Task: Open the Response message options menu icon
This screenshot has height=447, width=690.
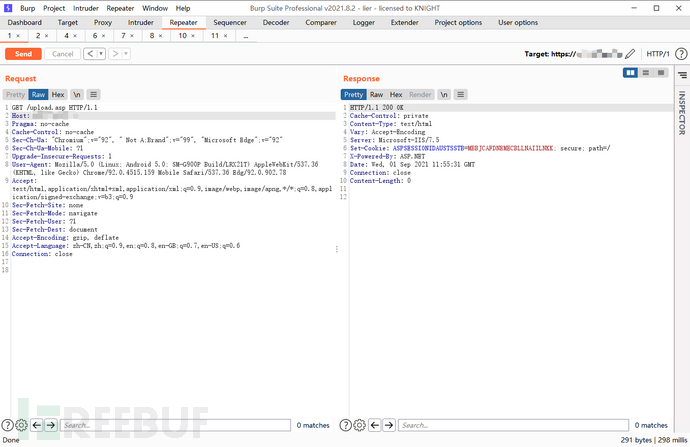Action: click(x=460, y=95)
